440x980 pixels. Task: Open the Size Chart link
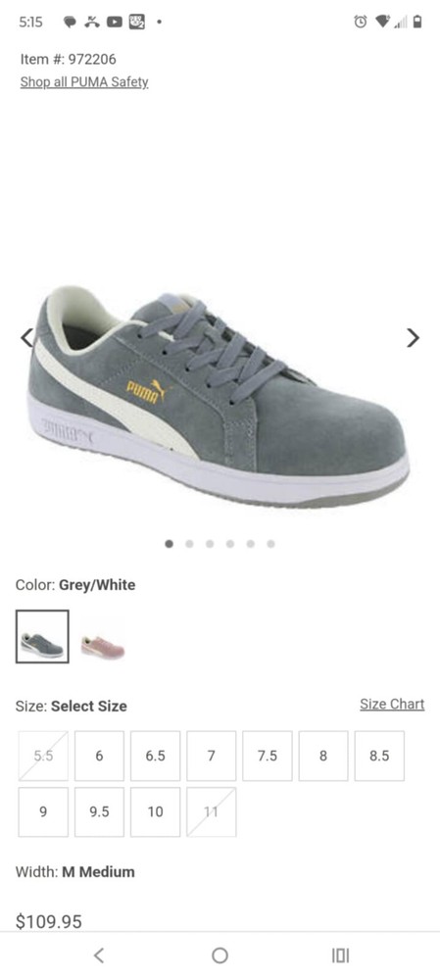click(392, 705)
